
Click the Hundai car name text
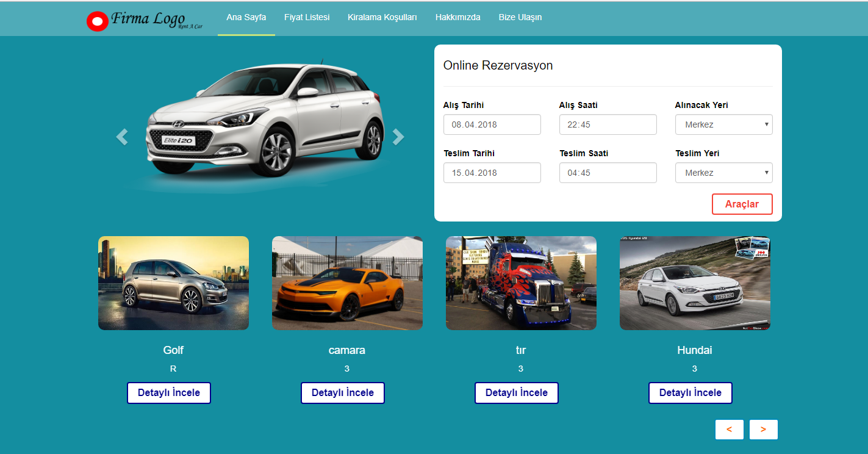pos(695,350)
